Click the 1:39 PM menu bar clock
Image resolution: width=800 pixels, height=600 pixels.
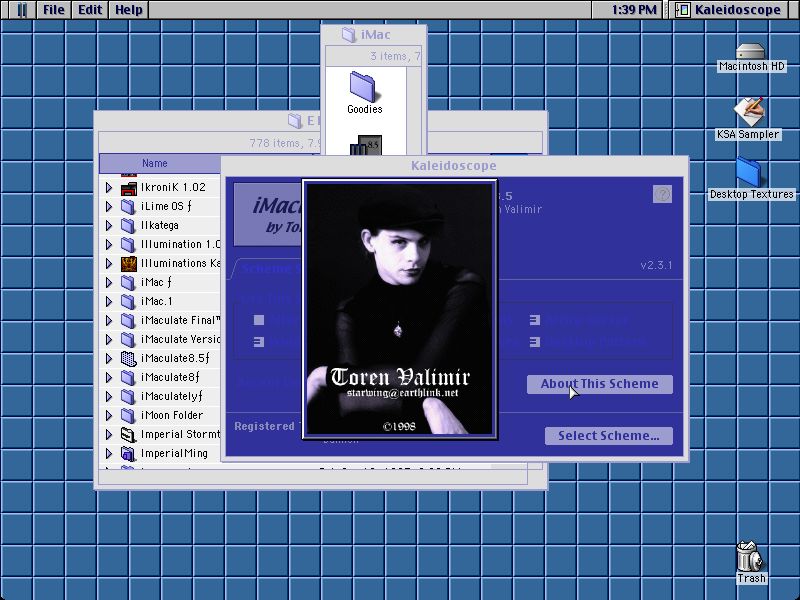(x=634, y=10)
